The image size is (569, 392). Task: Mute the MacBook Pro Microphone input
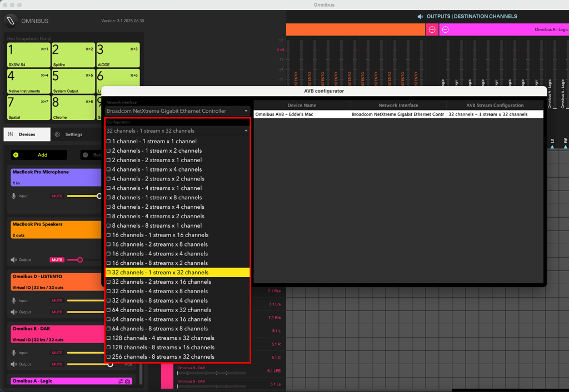[57, 196]
